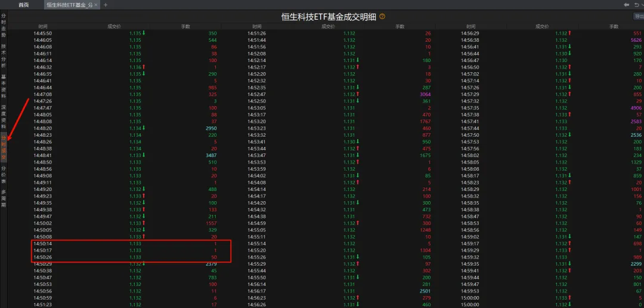The height and width of the screenshot is (308, 644).
Task: Switch to the 首页 home tab
Action: [23, 5]
